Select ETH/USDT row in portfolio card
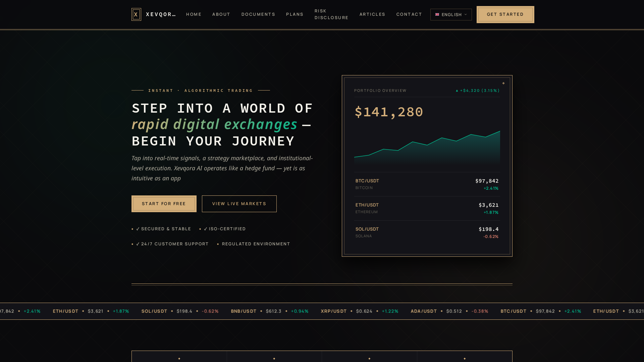Screen dimensions: 644x362 tap(427, 208)
